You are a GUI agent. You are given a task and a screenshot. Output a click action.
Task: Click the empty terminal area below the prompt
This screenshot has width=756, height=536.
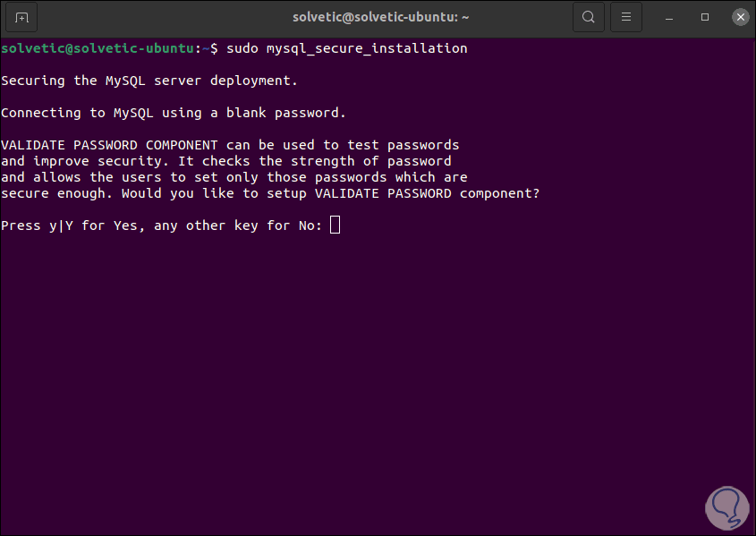point(358,376)
